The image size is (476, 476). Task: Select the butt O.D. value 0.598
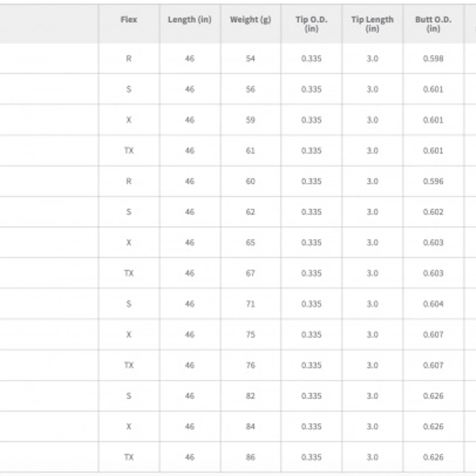click(x=433, y=59)
